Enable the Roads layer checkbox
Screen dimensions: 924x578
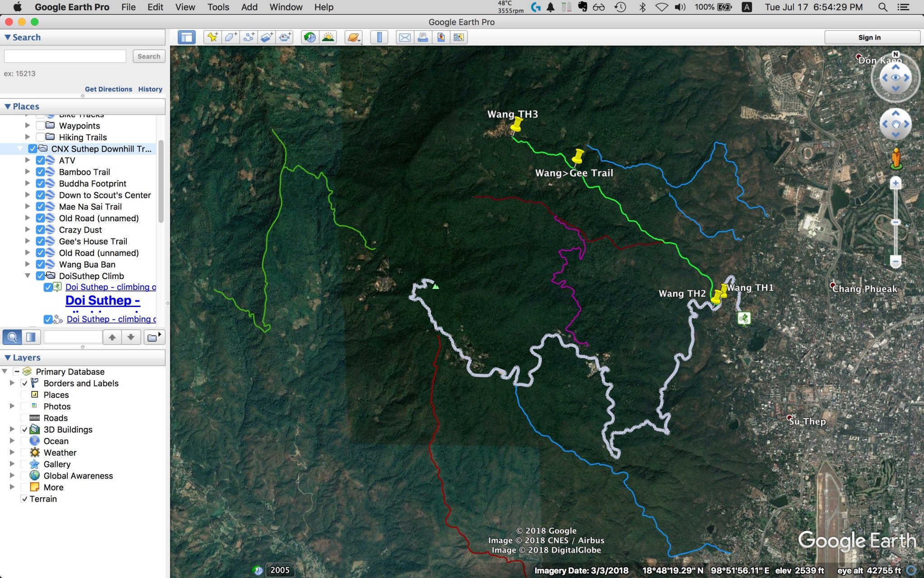(x=24, y=418)
